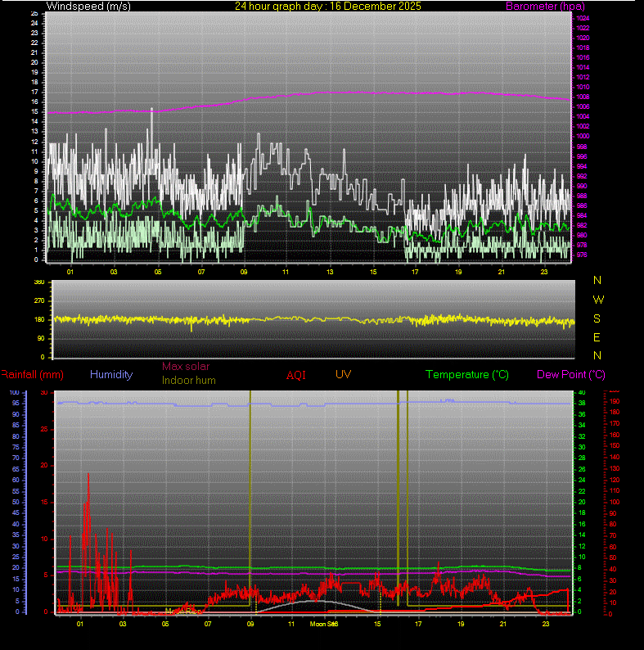This screenshot has width=644, height=650.
Task: Click the 'Temperature (°C)' legend label
Action: click(x=467, y=375)
